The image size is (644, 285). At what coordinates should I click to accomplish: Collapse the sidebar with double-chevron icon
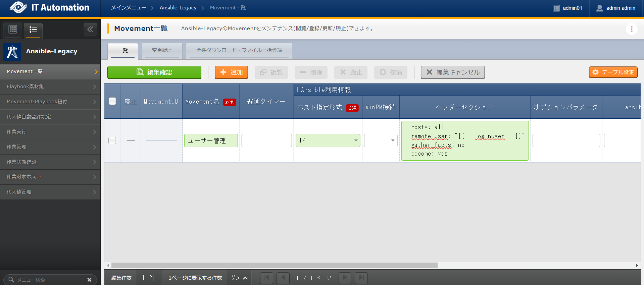coord(90,30)
